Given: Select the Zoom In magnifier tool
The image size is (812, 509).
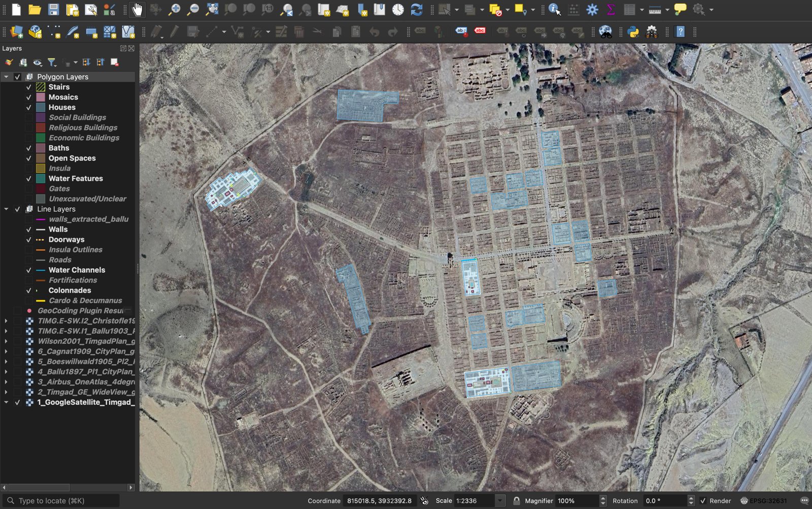Looking at the screenshot, I should pyautogui.click(x=174, y=10).
